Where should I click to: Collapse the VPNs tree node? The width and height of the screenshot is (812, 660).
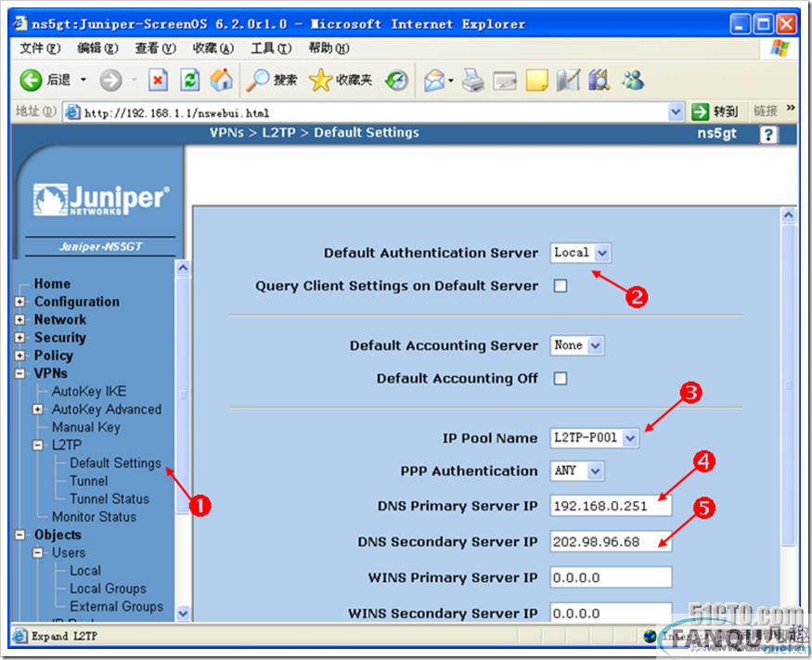[x=19, y=373]
